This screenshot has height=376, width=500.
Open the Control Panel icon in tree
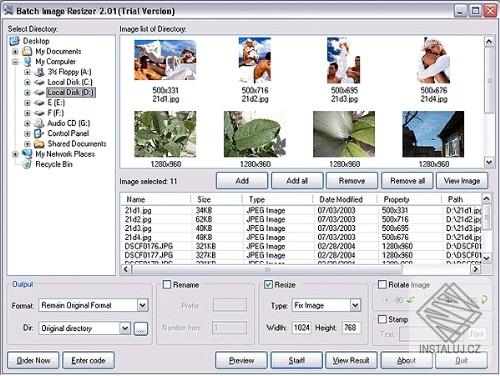click(39, 133)
